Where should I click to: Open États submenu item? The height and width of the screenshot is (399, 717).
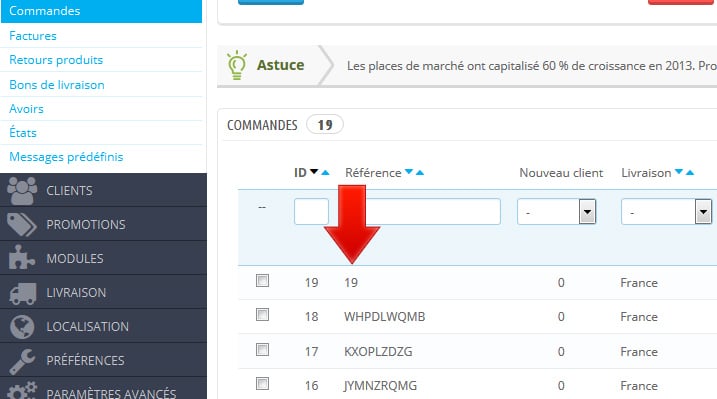pyautogui.click(x=23, y=133)
